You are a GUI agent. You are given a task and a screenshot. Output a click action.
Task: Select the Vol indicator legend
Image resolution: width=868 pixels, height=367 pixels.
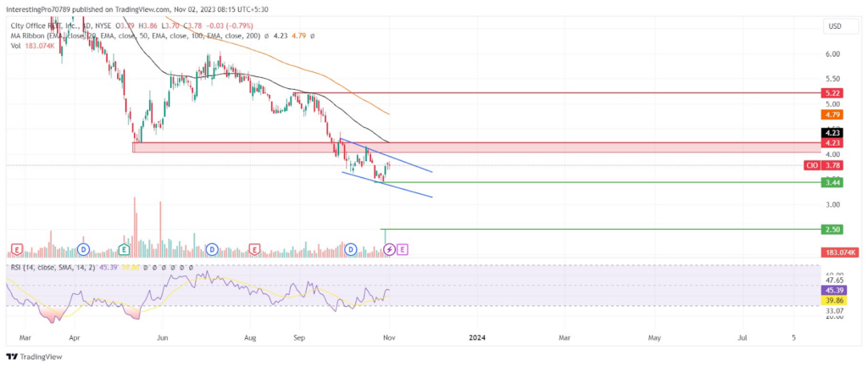click(15, 46)
